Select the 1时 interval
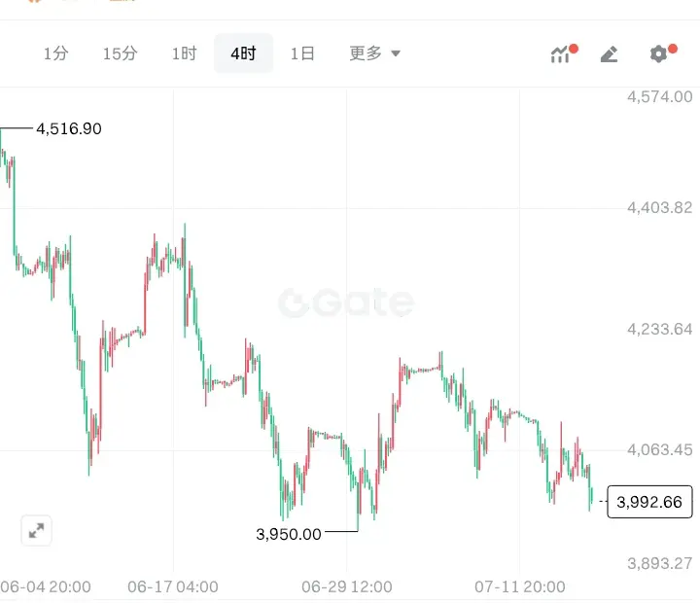 point(185,53)
